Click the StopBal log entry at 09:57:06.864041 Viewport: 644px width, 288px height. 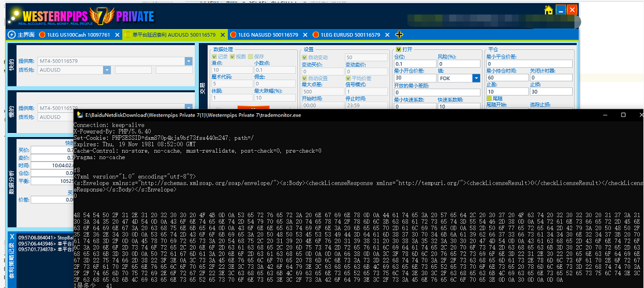tap(46, 237)
